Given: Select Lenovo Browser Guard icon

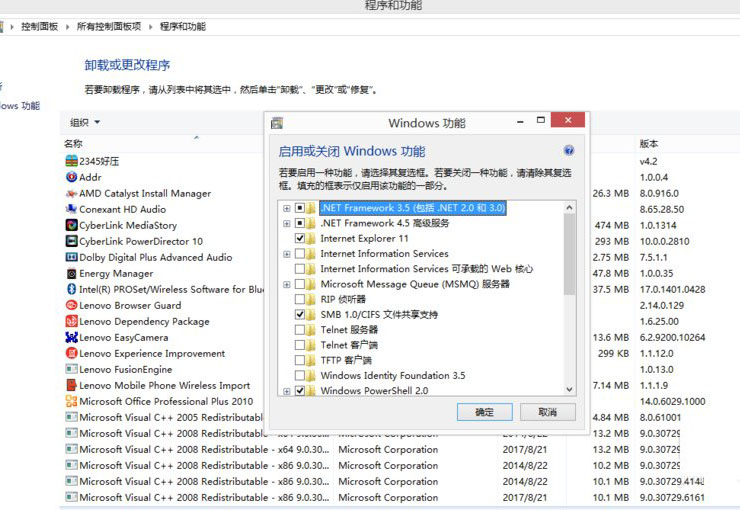Looking at the screenshot, I should (x=71, y=305).
